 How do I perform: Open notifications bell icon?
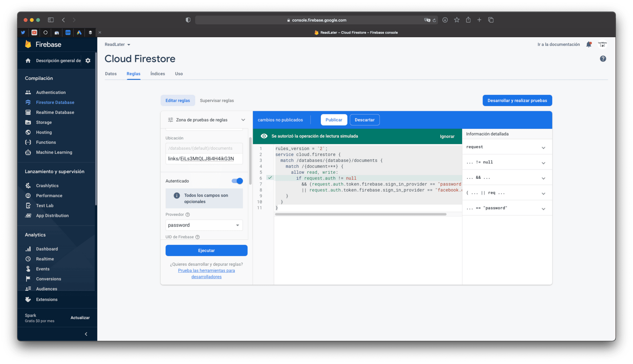point(589,44)
